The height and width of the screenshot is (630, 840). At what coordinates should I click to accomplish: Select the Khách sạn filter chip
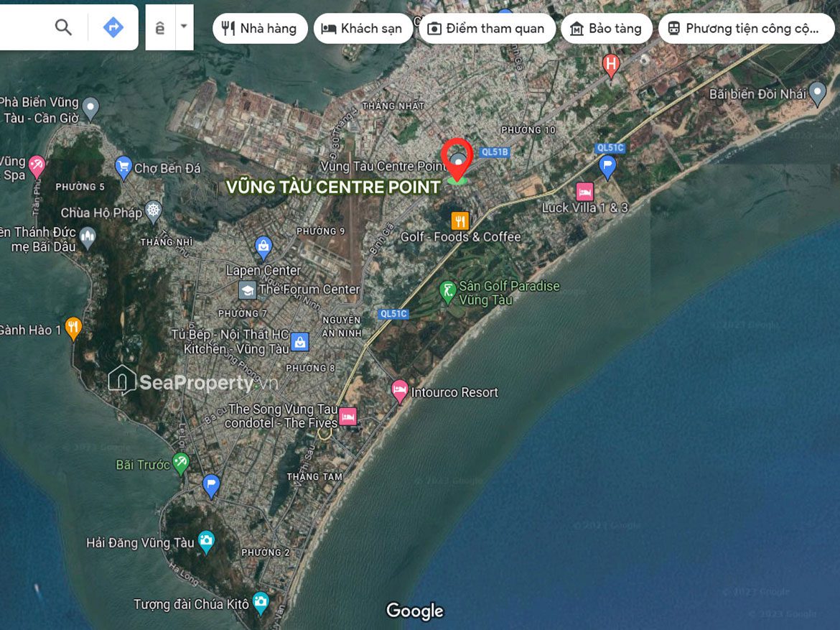point(363,29)
